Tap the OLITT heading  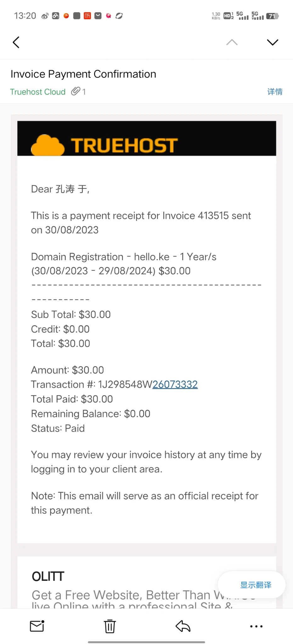tap(48, 576)
